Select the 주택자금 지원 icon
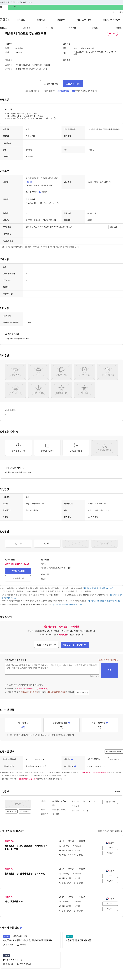123x980 pixels. (x=16, y=390)
